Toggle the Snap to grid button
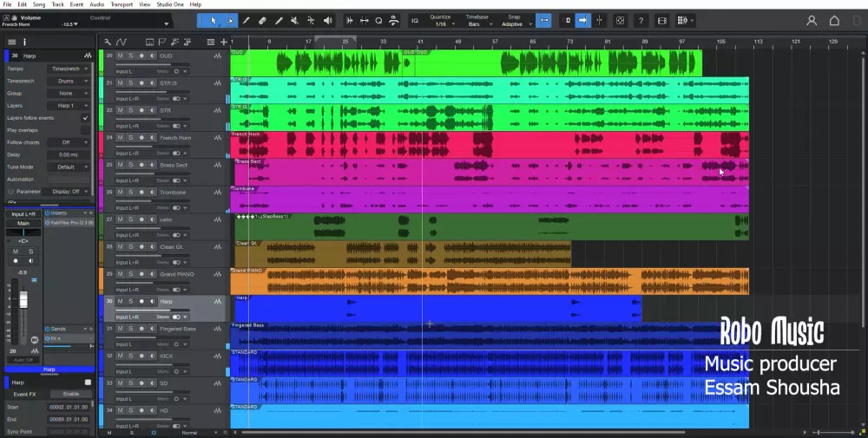Screen dimensions: 868x438 544,21
